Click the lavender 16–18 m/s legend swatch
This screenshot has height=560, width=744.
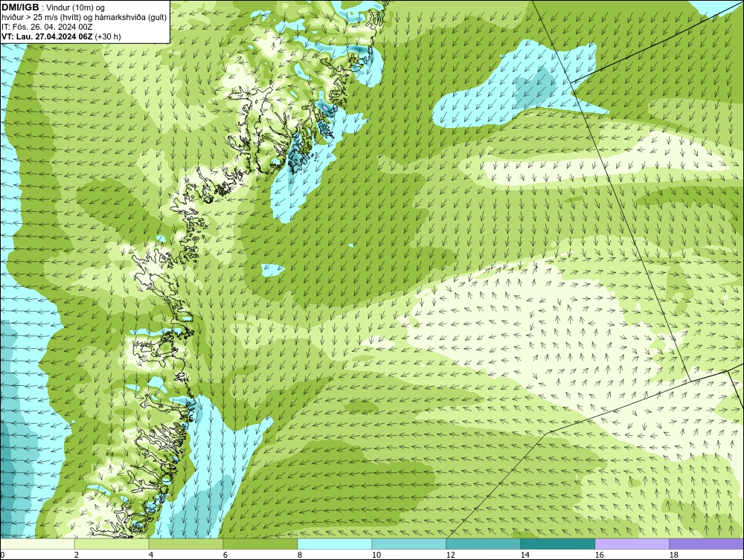632,544
